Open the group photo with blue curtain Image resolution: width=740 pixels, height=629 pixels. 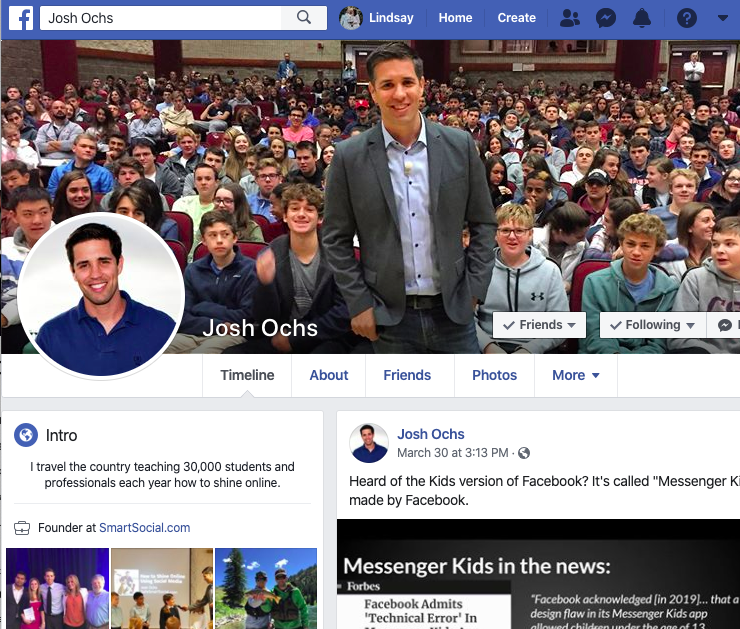click(57, 588)
